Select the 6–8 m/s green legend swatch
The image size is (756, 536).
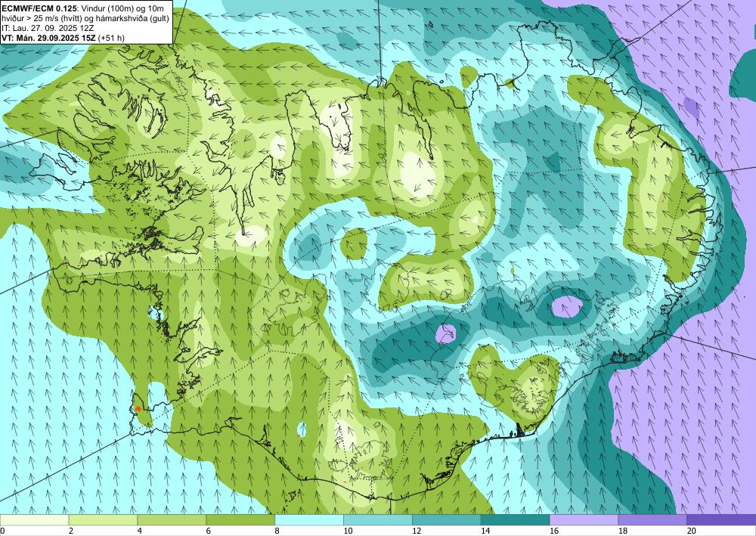(240, 520)
